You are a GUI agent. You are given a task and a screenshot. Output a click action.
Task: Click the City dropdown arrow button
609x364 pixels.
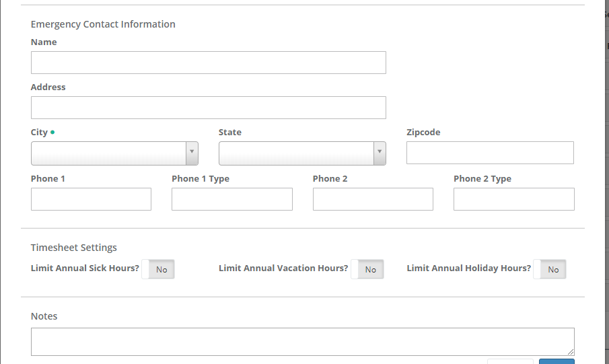tap(192, 153)
